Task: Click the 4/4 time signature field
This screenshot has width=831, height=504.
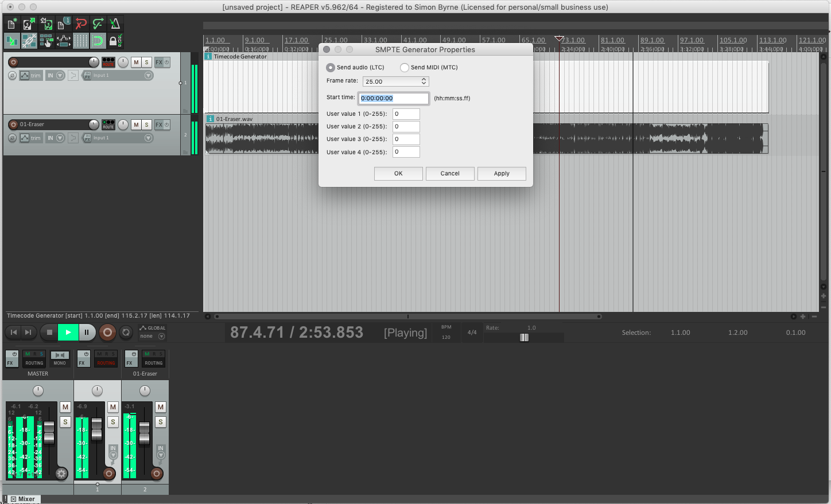Action: coord(472,332)
